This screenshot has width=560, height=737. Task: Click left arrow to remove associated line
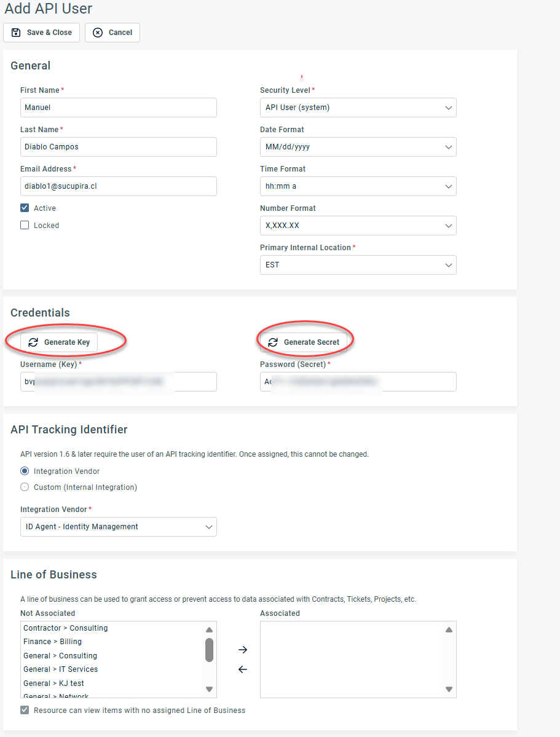tap(243, 669)
